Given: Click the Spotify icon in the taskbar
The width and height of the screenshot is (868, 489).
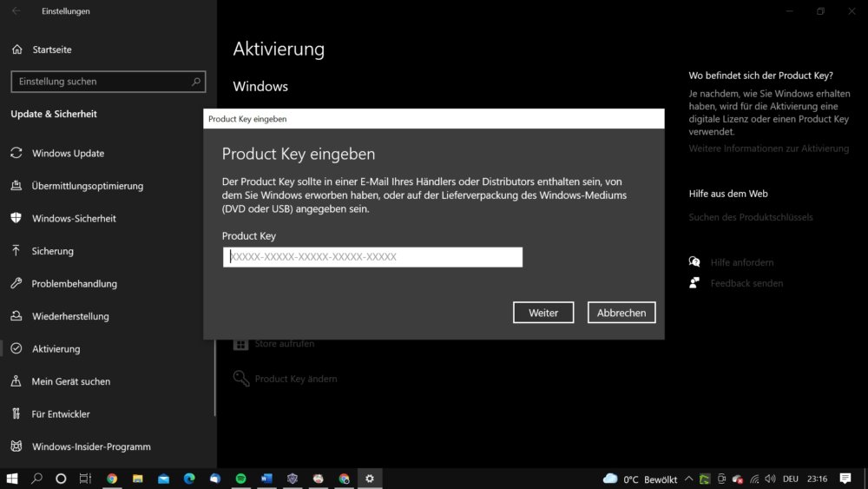Looking at the screenshot, I should point(240,479).
